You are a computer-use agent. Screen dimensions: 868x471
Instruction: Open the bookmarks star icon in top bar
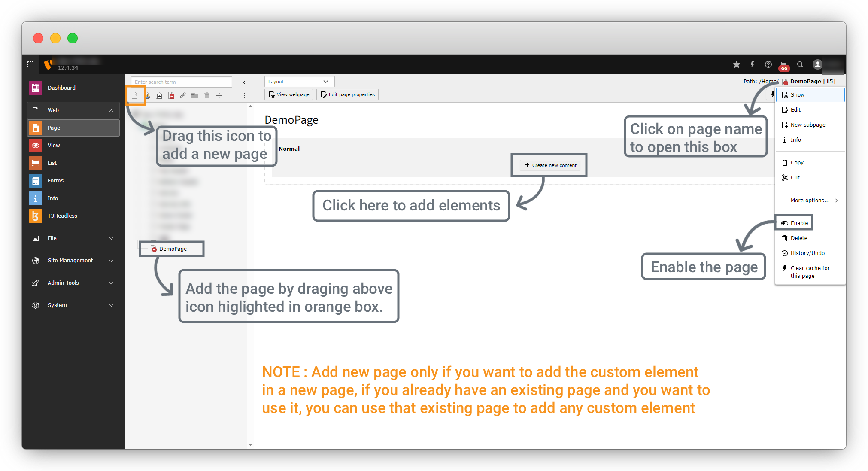coord(737,64)
